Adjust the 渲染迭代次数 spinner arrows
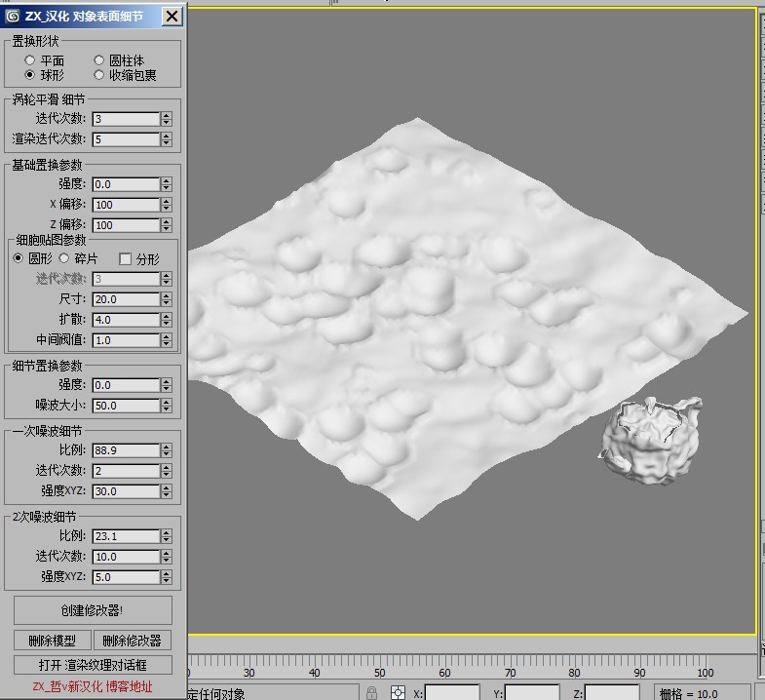This screenshot has height=700, width=765. pos(167,139)
